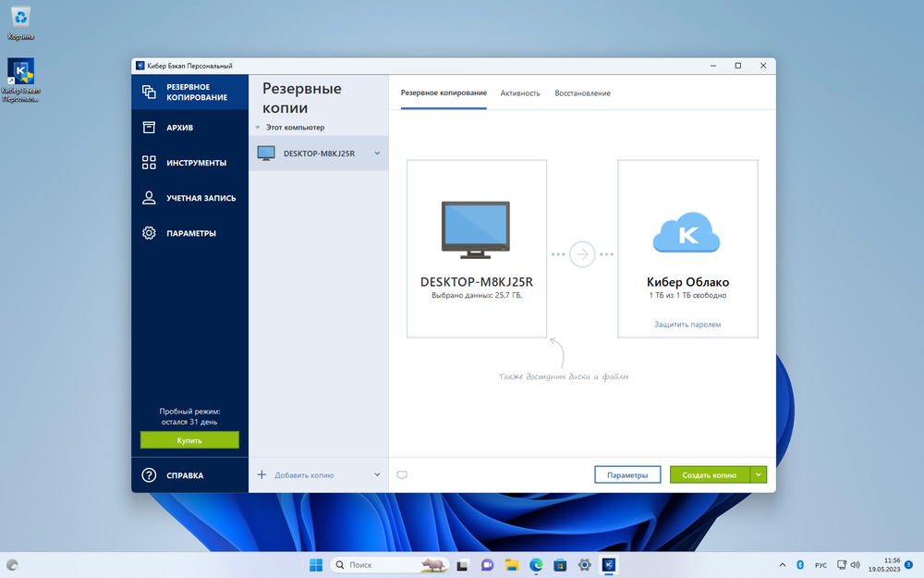Close the Кибер Бэкап Персональный window

click(763, 66)
